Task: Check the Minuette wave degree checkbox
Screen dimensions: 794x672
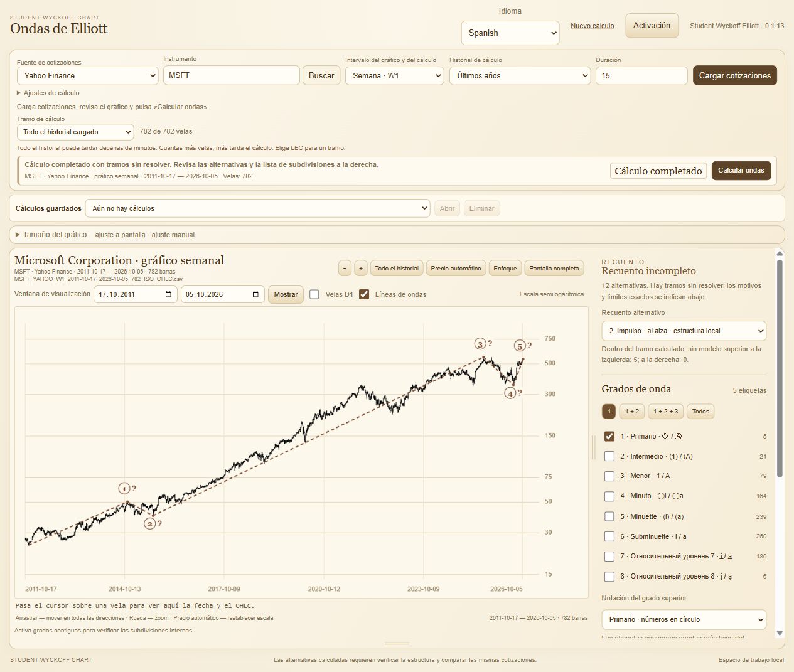Action: pyautogui.click(x=609, y=516)
